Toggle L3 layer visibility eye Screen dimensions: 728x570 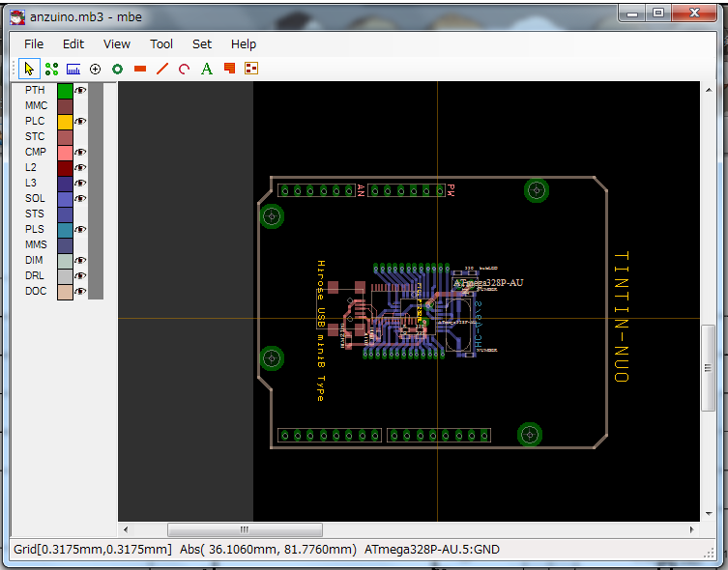[80, 183]
